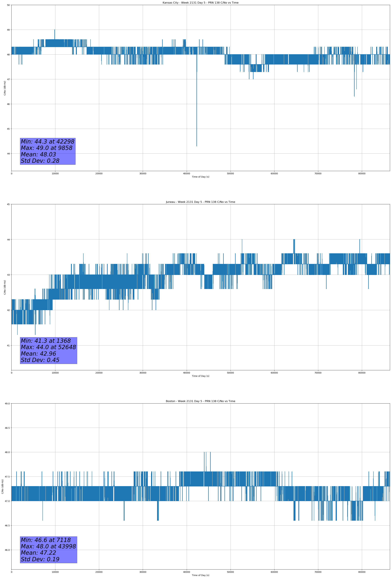
Task: Click the 50 y-axis tick on Kansas City plot
Action: point(8,5)
